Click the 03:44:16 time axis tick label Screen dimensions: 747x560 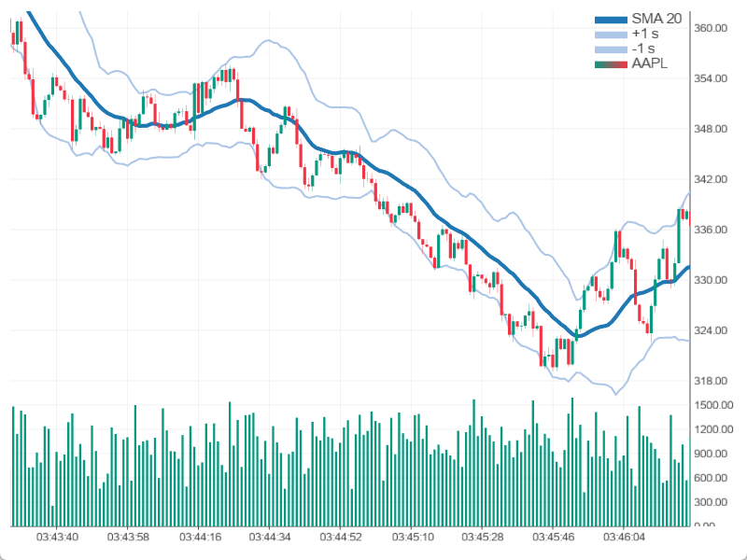coord(200,538)
